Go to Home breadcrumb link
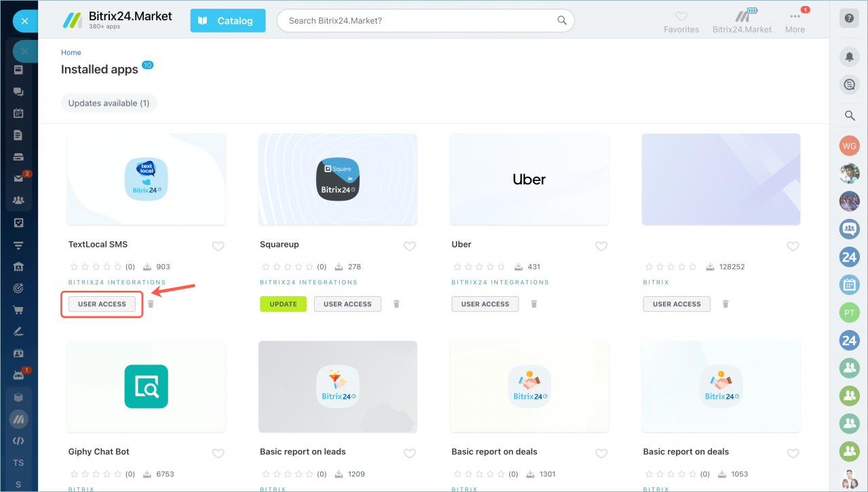 (71, 52)
